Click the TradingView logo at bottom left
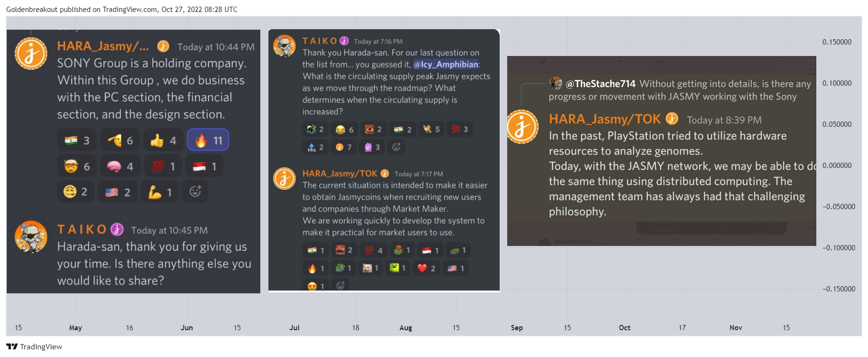Image resolution: width=868 pixels, height=357 pixels. tap(34, 346)
